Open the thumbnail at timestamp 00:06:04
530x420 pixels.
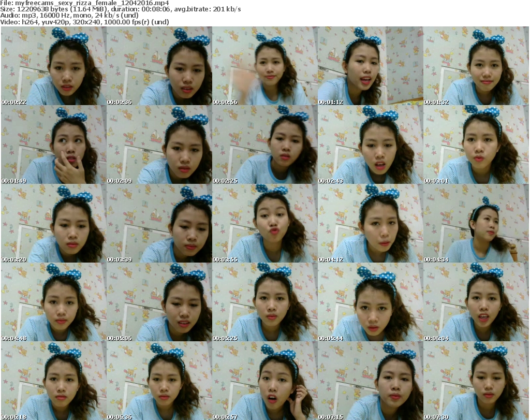point(476,302)
